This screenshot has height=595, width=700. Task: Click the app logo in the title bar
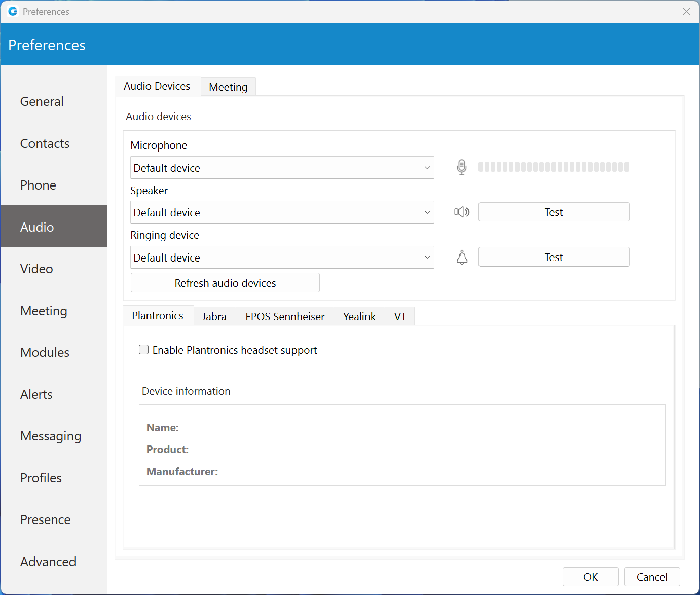tap(12, 11)
